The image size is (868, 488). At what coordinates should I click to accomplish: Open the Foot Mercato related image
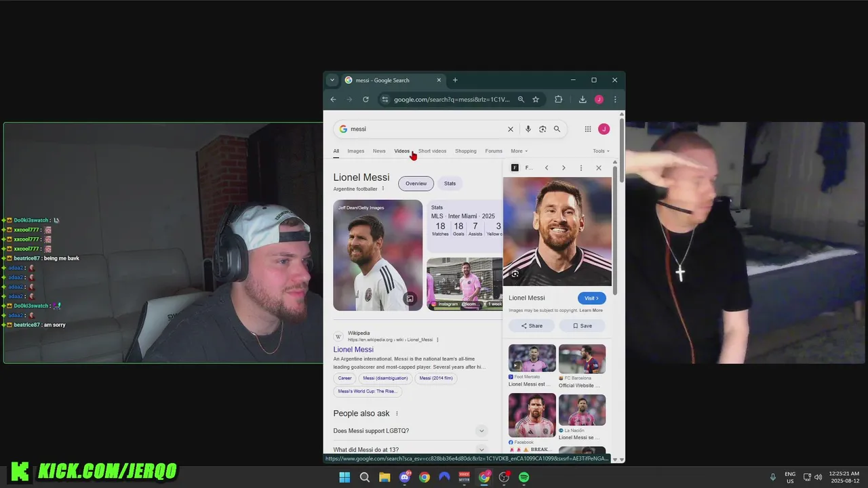pyautogui.click(x=532, y=359)
